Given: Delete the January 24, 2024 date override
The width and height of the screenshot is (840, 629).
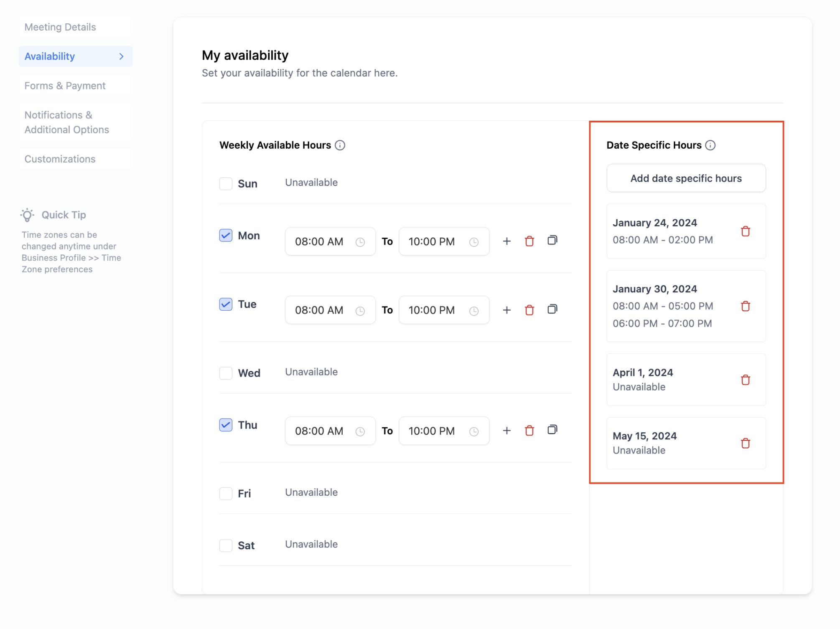Looking at the screenshot, I should [745, 231].
